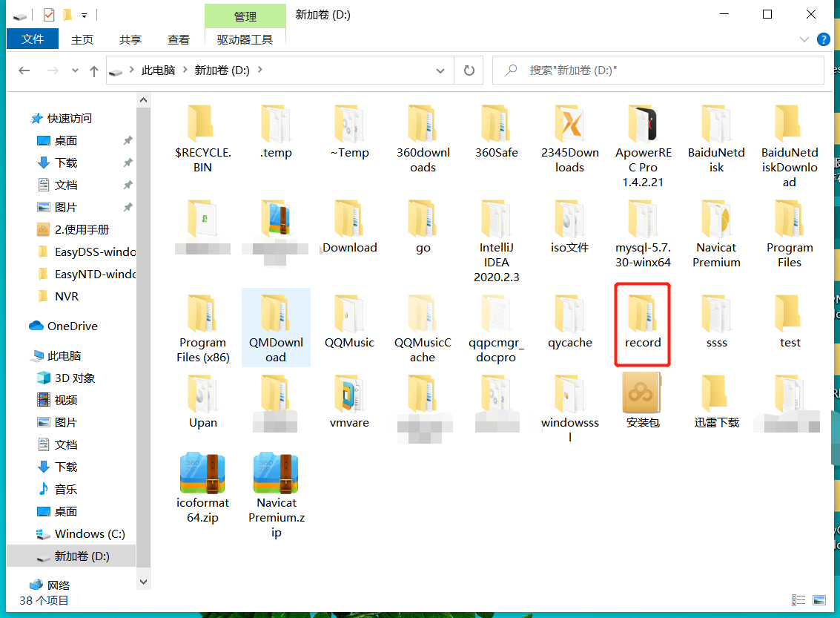Viewport: 840px width, 618px height.
Task: Select Windows (C:) drive in sidebar
Action: pyautogui.click(x=80, y=534)
